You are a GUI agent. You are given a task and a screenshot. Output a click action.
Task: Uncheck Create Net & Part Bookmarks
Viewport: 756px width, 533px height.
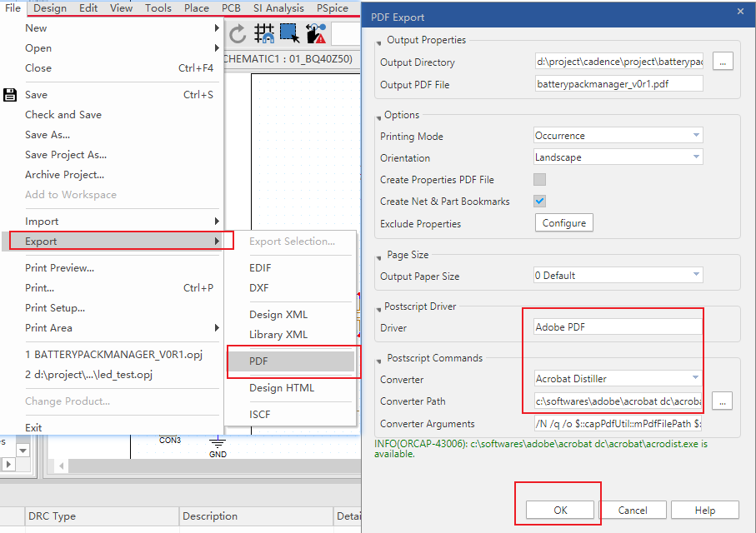[539, 202]
